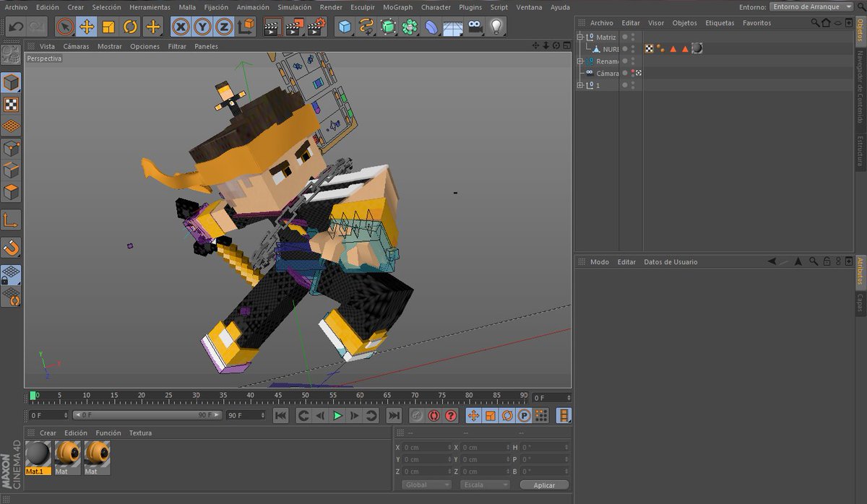Open the Objetos side tab
867x504 pixels.
(860, 30)
